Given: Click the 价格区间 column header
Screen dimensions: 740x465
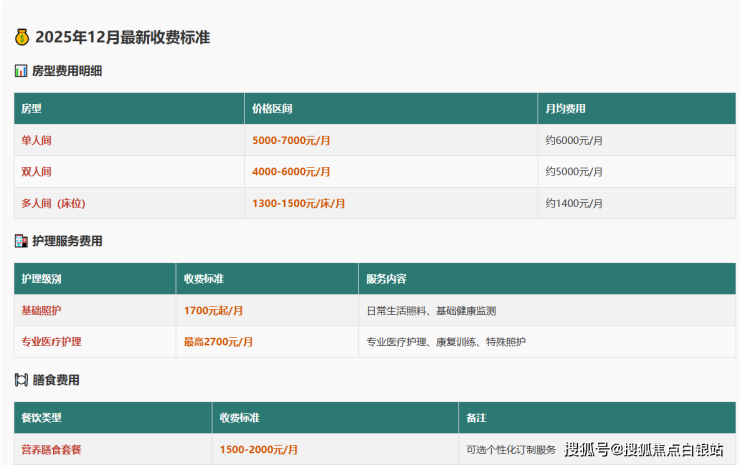Looking at the screenshot, I should 272,108.
